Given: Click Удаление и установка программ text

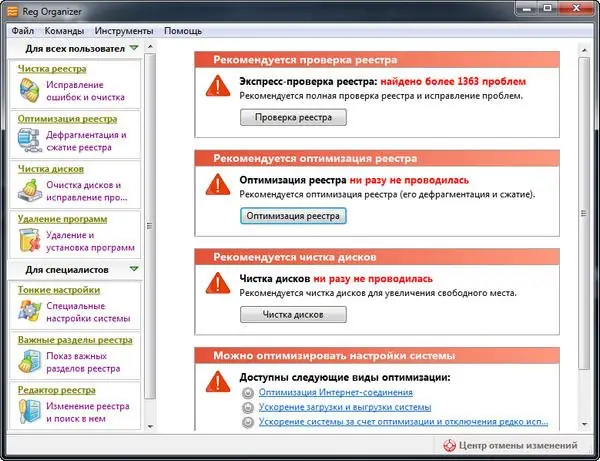Looking at the screenshot, I should pyautogui.click(x=90, y=241).
